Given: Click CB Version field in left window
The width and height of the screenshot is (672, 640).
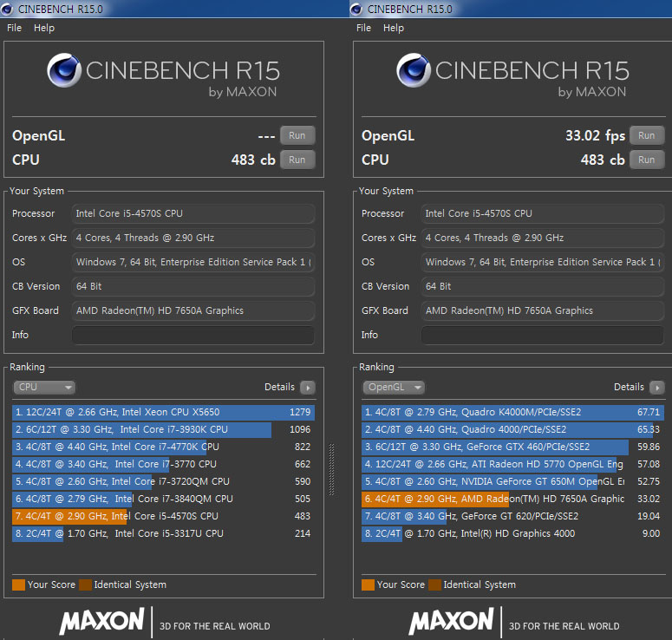Looking at the screenshot, I should 193,286.
